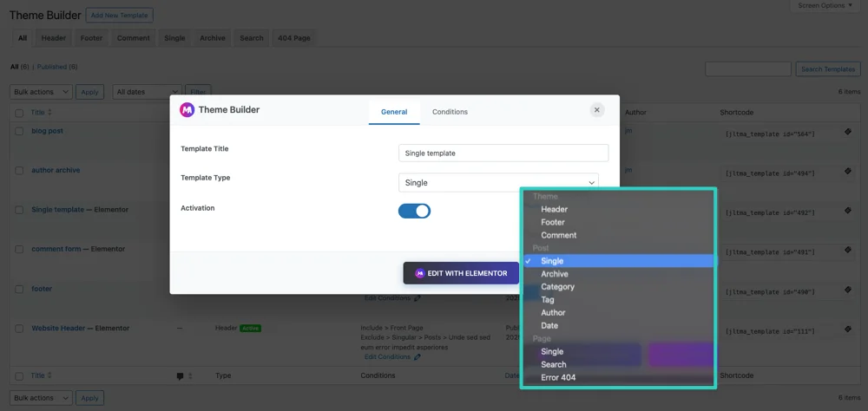This screenshot has width=868, height=411.
Task: Switch to the General tab in modal
Action: tap(394, 112)
